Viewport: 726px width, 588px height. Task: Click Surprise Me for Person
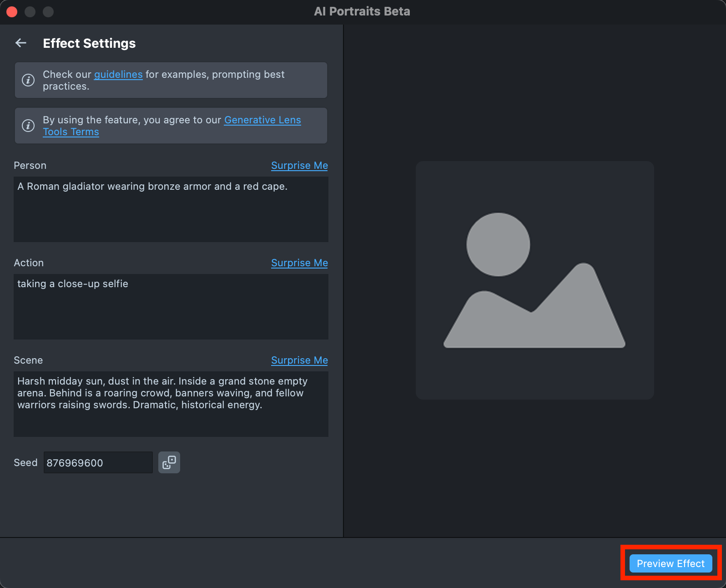299,166
